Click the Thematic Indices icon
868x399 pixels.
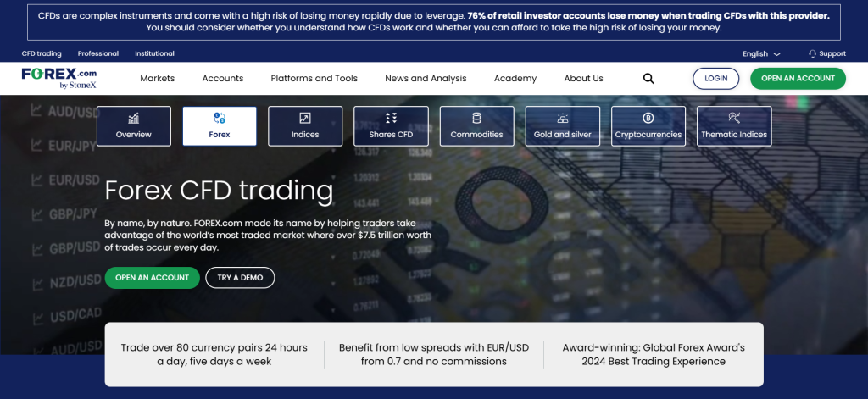point(734,117)
